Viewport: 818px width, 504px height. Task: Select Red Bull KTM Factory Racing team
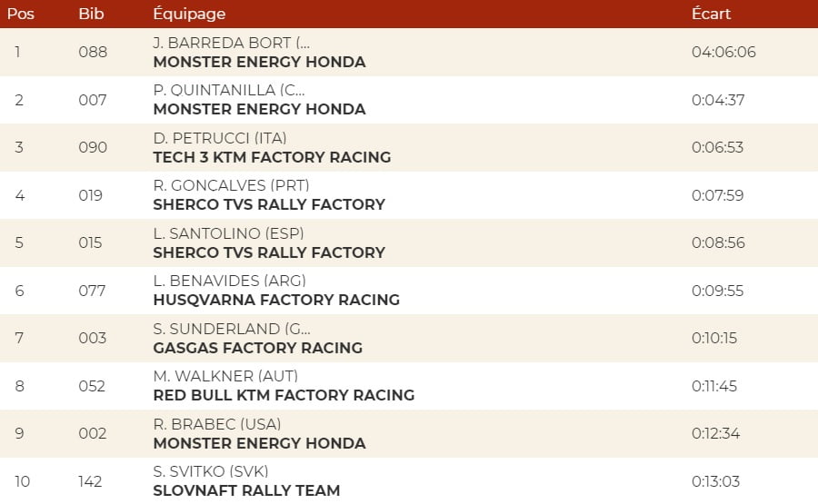click(284, 395)
